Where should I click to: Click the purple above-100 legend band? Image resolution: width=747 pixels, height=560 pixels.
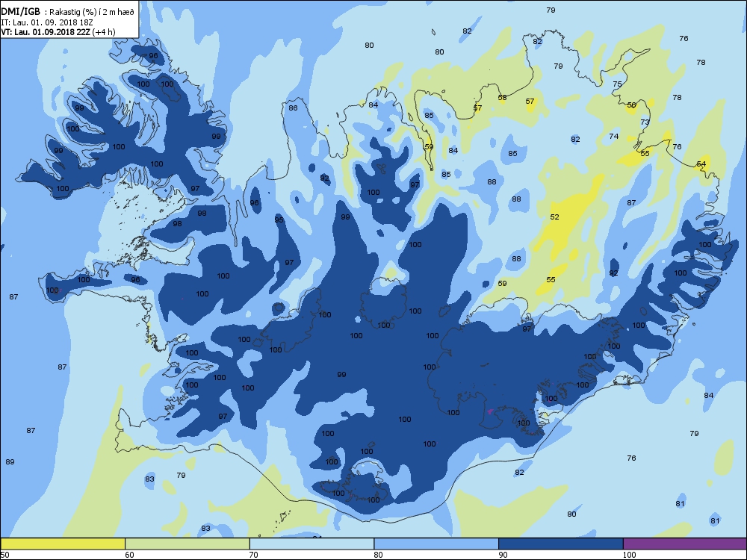coord(684,544)
